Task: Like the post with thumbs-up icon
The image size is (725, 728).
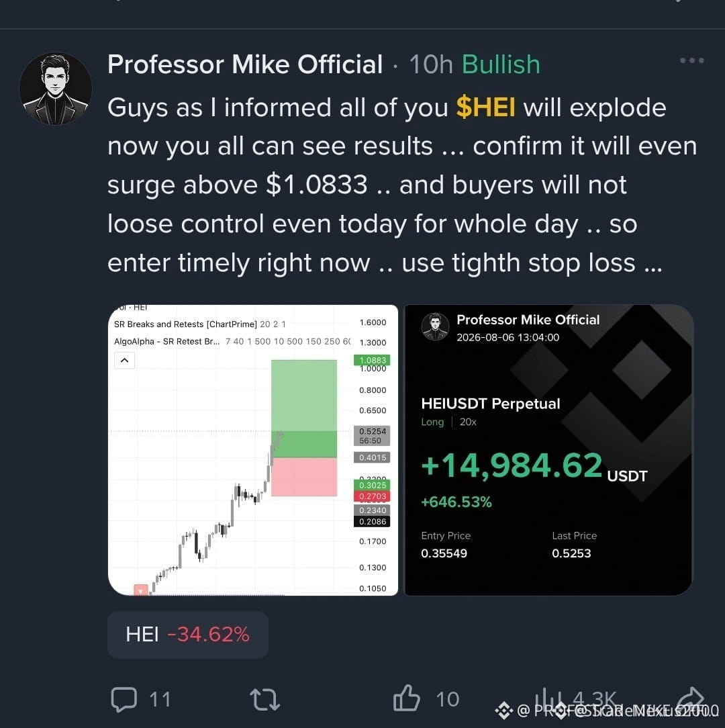Action: coord(407,698)
